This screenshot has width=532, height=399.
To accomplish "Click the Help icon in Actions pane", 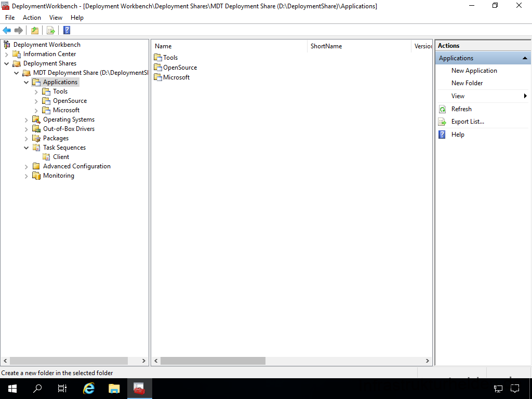I will pyautogui.click(x=442, y=135).
